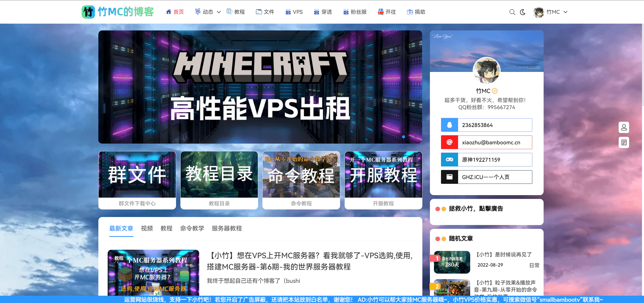Open the 开往 nav item

click(387, 12)
